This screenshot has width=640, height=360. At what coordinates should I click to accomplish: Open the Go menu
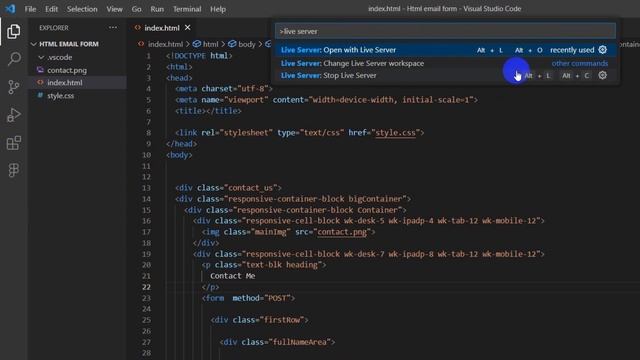136,9
